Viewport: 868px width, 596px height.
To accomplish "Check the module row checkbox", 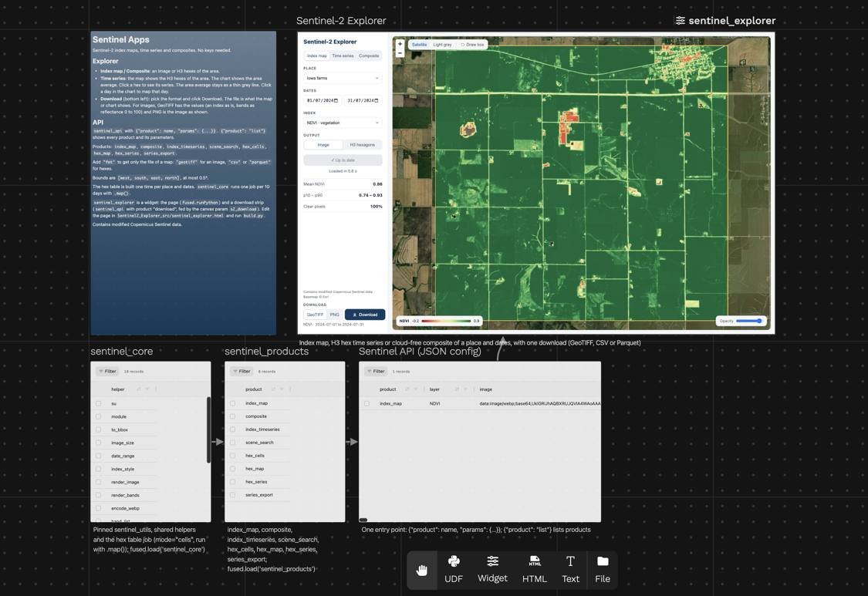I will point(99,416).
